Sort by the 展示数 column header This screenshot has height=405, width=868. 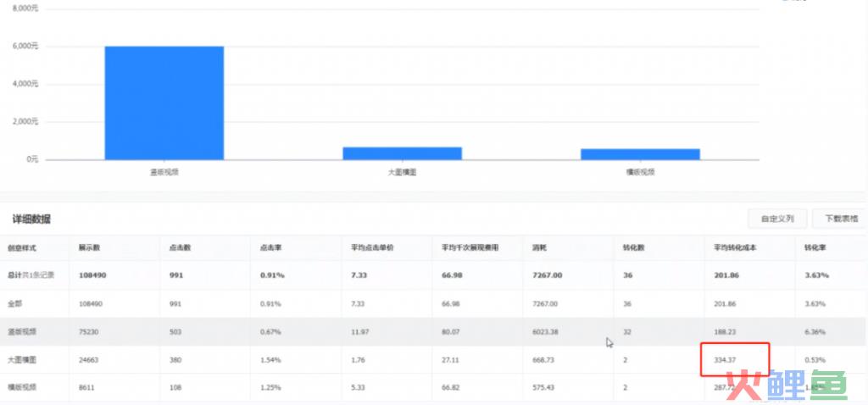(x=89, y=248)
